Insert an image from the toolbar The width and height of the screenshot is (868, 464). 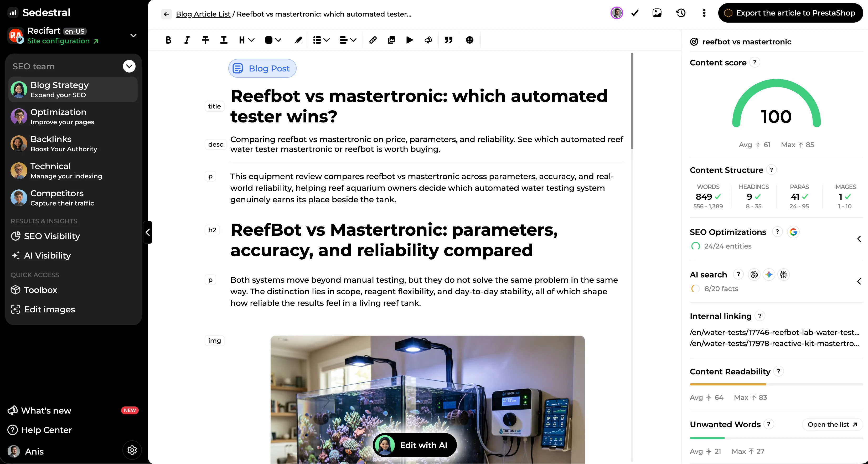(391, 40)
